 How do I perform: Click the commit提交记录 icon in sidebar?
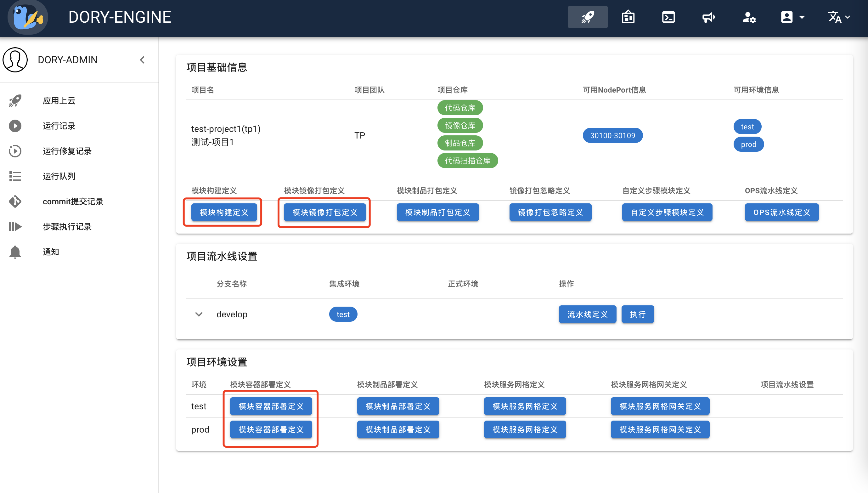click(x=15, y=201)
